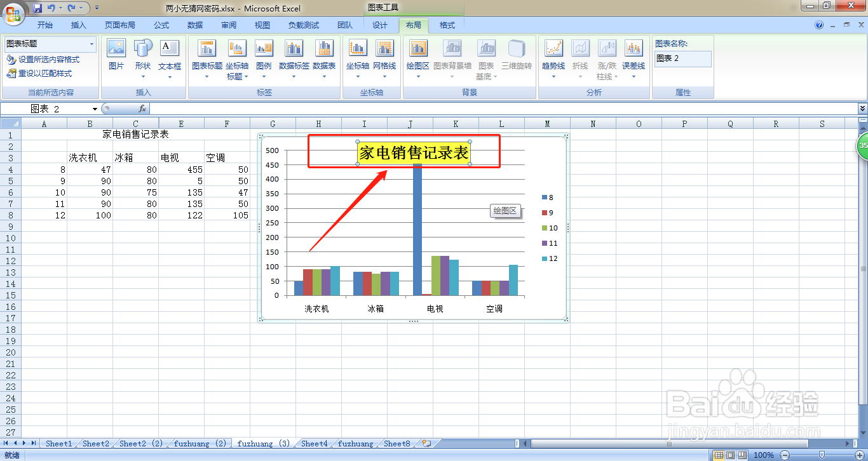The image size is (868, 461).
Task: Open Data Labels (数据标签) options
Action: [294, 59]
